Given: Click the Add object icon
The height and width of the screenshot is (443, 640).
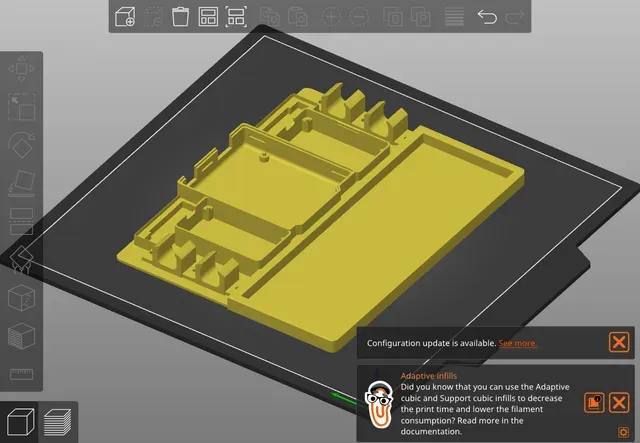Looking at the screenshot, I should (125, 17).
